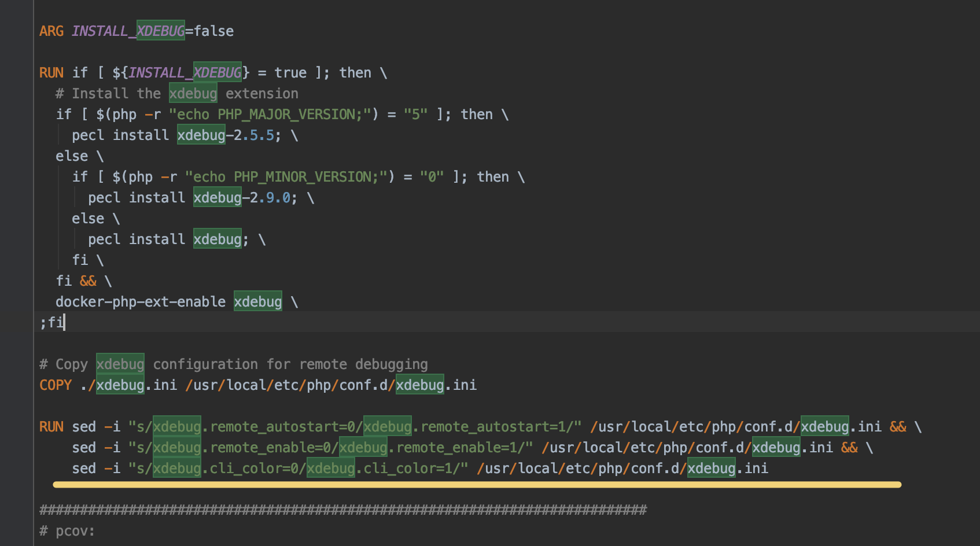The width and height of the screenshot is (980, 546).
Task: Click the comment 'configuration for remote debugging'
Action: [x=290, y=364]
